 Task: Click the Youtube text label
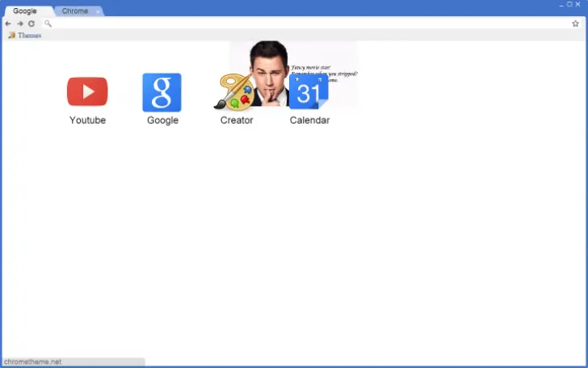(87, 121)
